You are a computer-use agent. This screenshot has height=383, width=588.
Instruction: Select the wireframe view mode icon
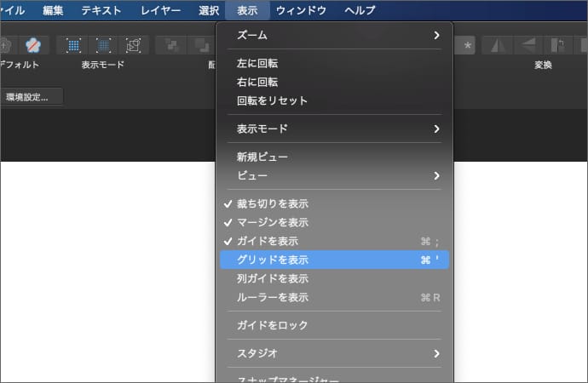coord(134,45)
